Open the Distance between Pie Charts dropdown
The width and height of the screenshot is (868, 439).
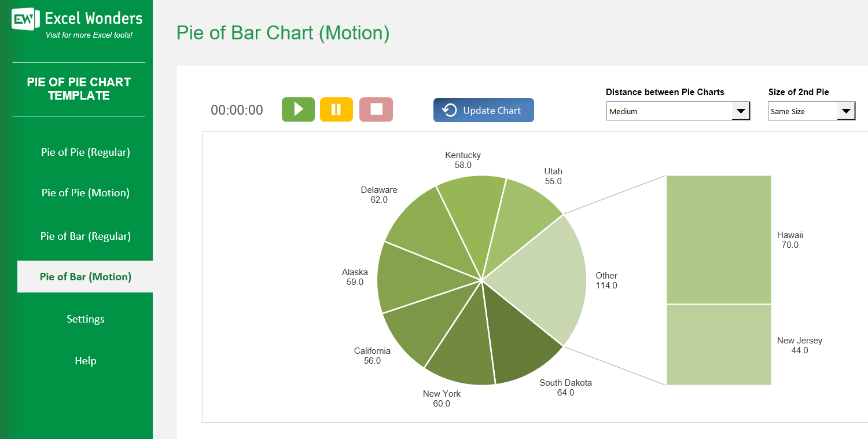tap(741, 111)
